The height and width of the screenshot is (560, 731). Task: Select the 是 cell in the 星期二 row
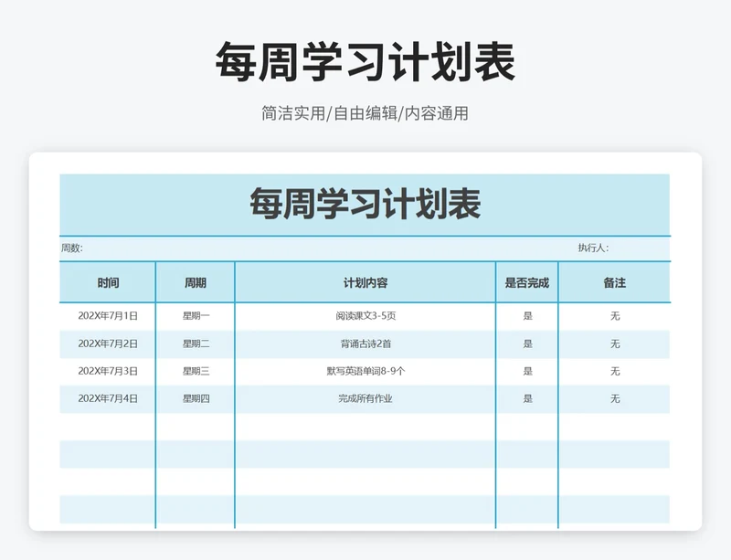click(527, 344)
